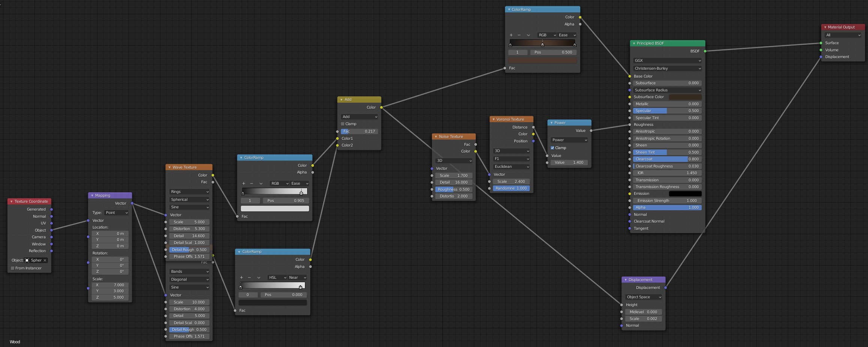The height and width of the screenshot is (347, 868).
Task: Click the Fac 0.217 slider in Add node
Action: (359, 131)
